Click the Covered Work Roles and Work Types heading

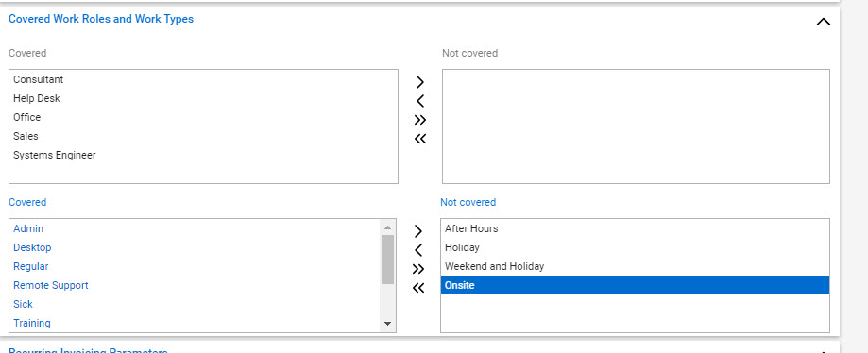[x=101, y=19]
